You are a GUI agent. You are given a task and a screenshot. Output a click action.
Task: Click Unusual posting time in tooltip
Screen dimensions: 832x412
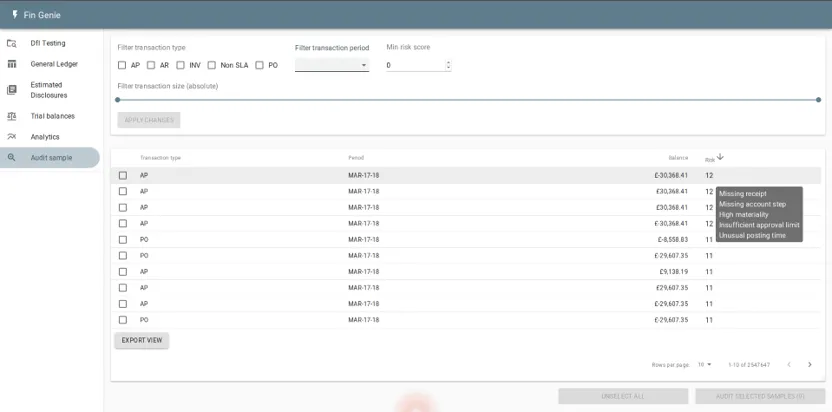[x=752, y=235]
